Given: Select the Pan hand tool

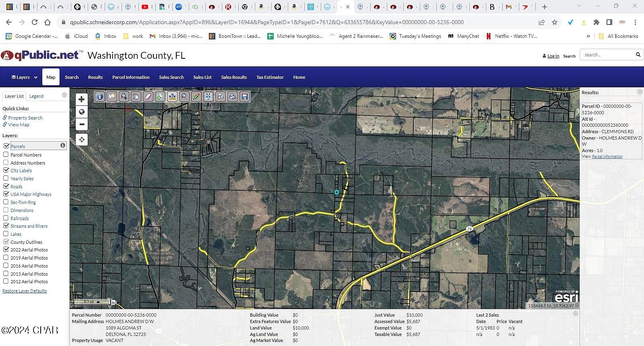Looking at the screenshot, I should tap(136, 97).
